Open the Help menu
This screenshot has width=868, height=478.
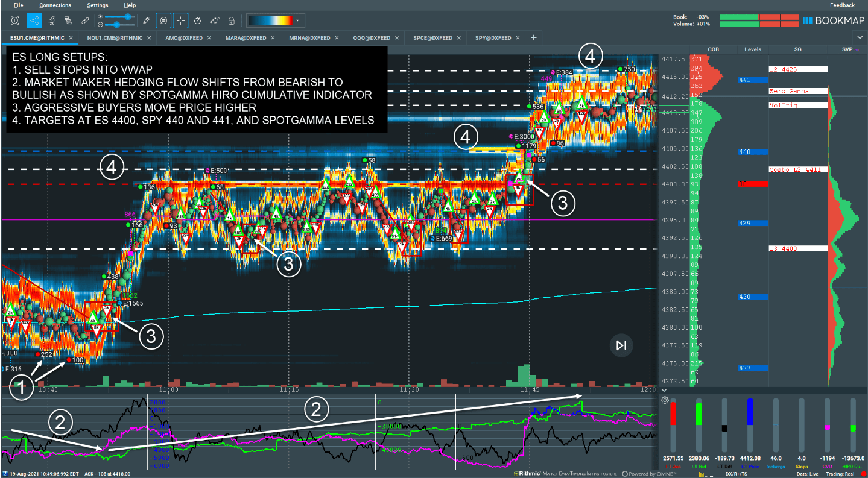130,5
